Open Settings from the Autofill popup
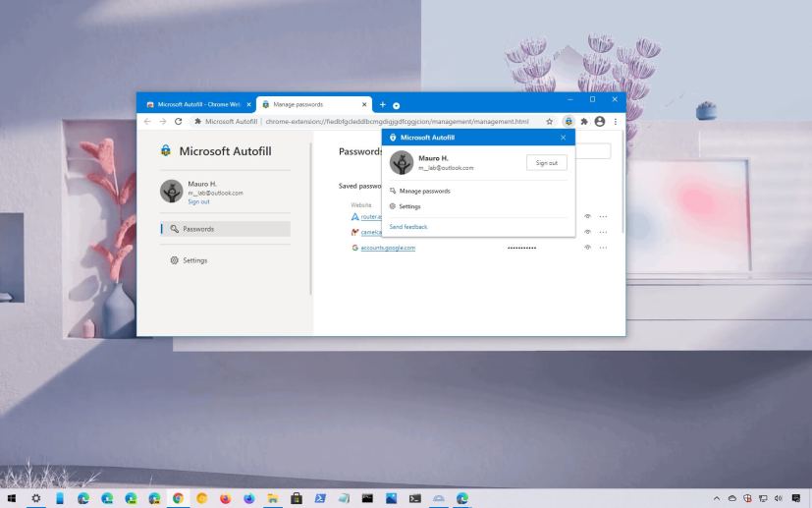Viewport: 812px width, 508px height. coord(409,206)
